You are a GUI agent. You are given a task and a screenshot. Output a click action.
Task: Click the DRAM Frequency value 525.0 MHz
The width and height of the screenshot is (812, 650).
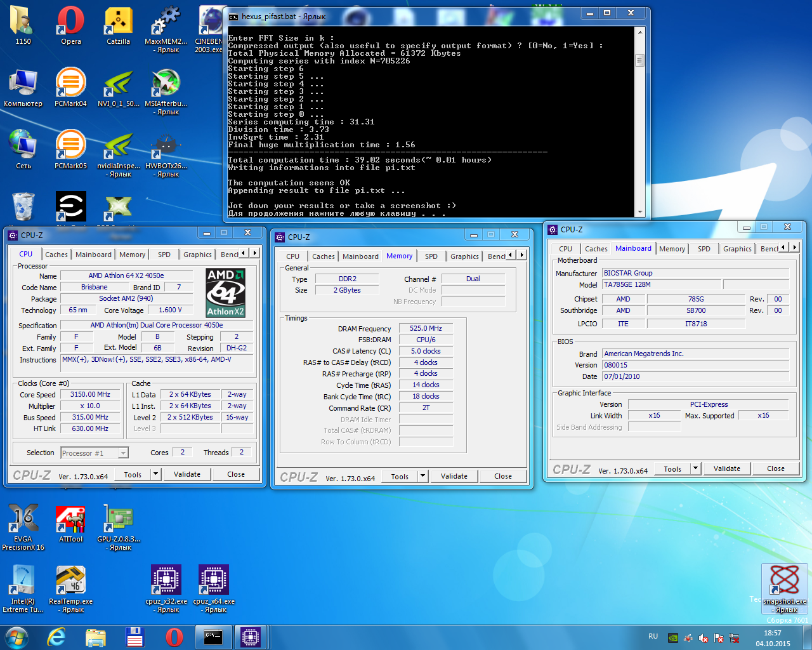[426, 328]
